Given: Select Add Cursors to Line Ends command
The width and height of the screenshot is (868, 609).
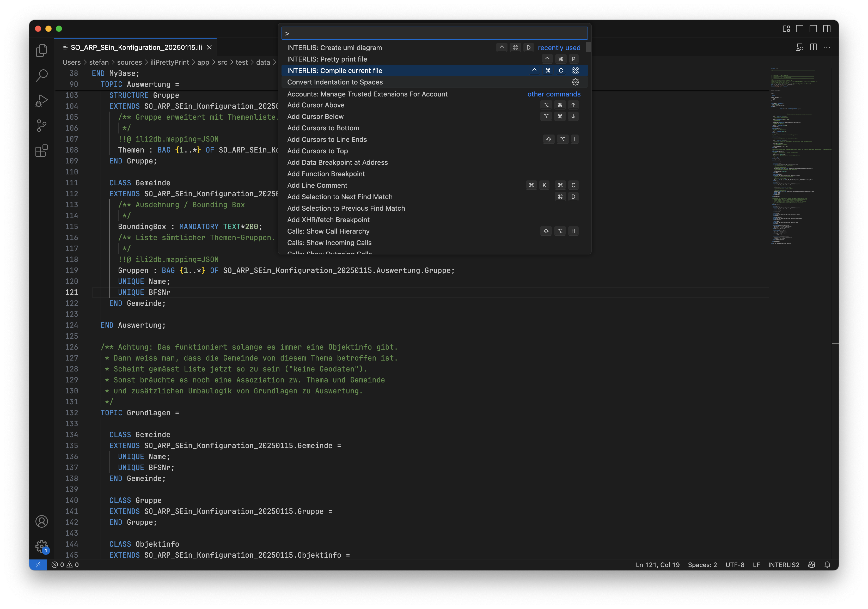Looking at the screenshot, I should tap(435, 139).
